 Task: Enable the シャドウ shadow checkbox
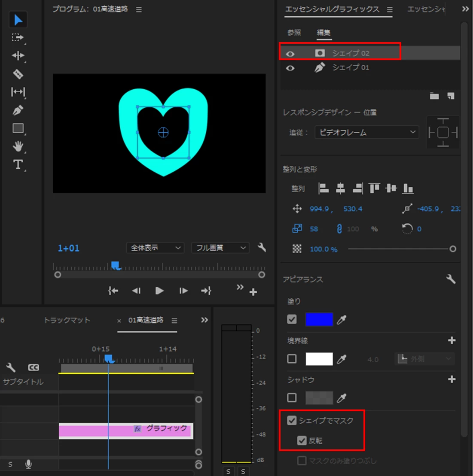(292, 397)
